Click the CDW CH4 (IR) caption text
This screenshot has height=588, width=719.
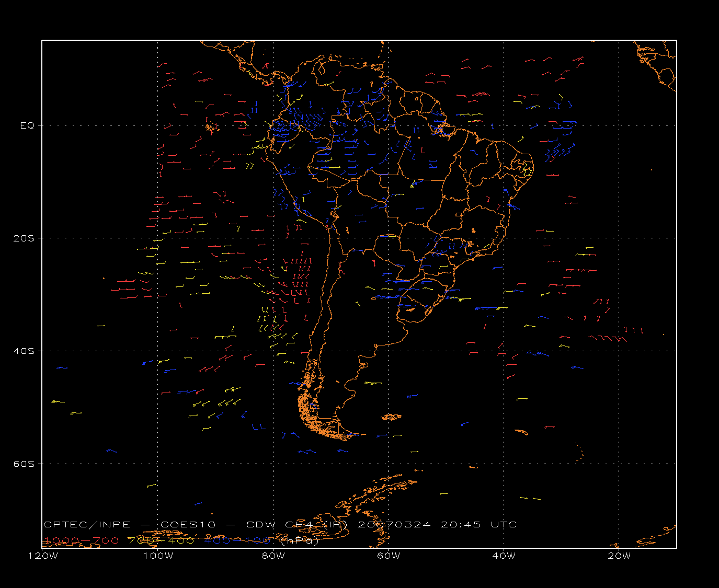(x=297, y=524)
